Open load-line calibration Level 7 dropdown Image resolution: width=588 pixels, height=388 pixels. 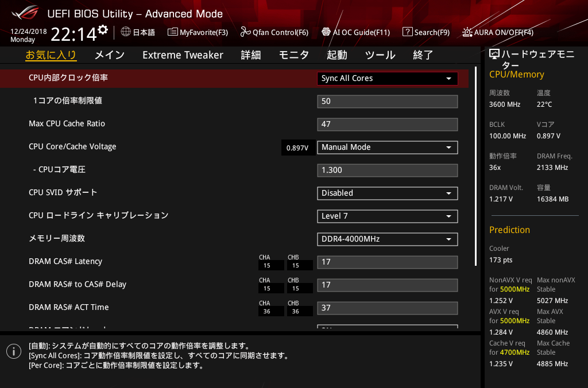388,216
